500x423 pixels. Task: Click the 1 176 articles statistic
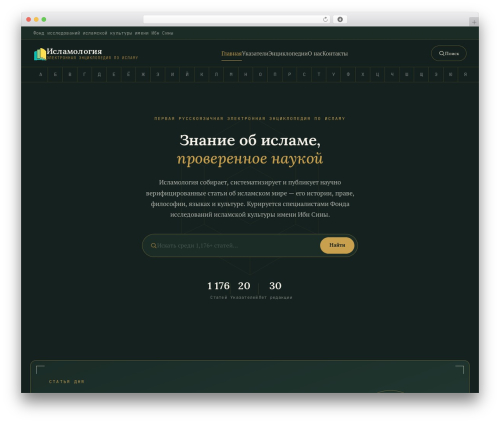218,290
